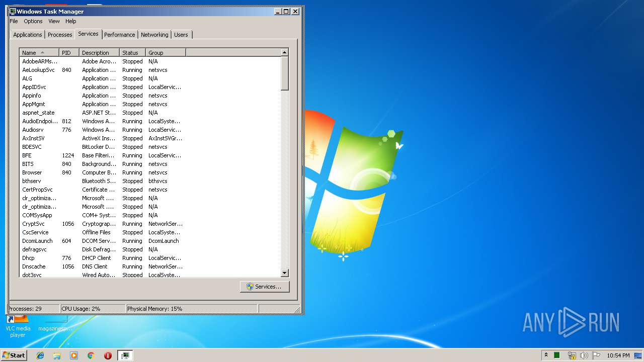
Task: Sort services by the Description column
Action: [100, 52]
